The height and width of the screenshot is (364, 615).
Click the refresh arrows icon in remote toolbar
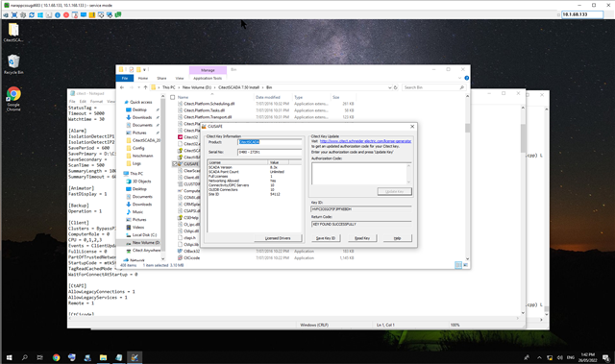32,15
